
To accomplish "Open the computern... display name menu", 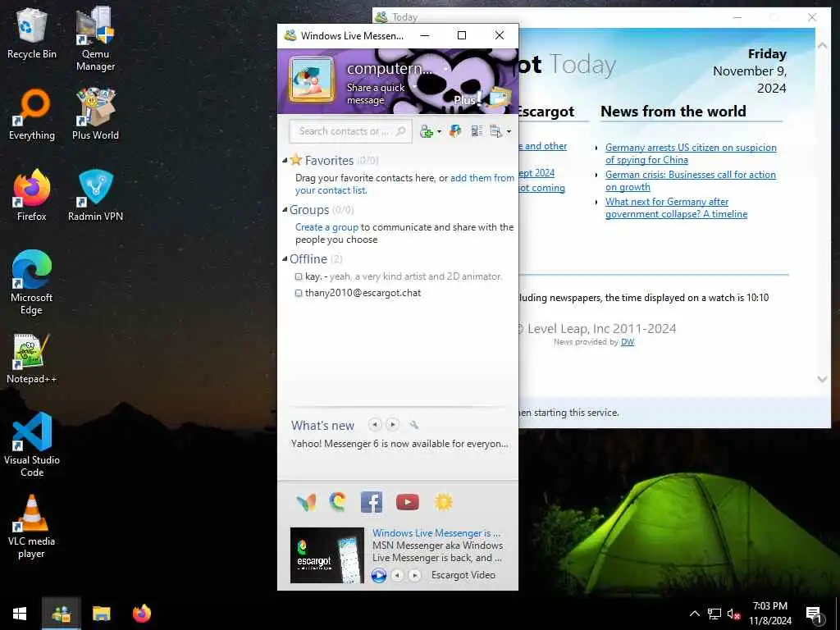I will tap(390, 69).
